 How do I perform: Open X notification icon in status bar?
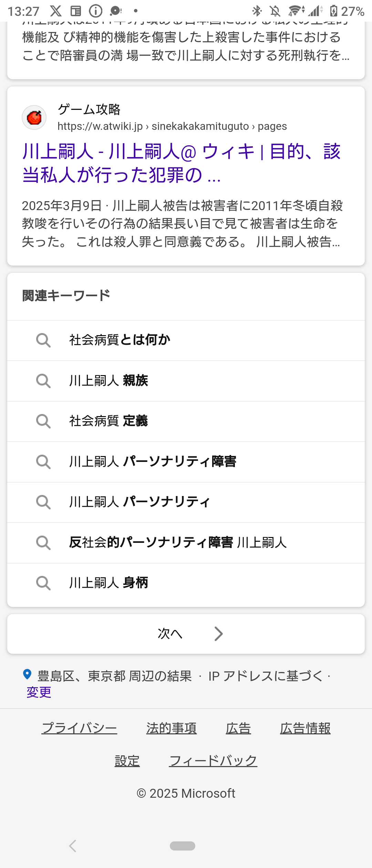point(55,11)
